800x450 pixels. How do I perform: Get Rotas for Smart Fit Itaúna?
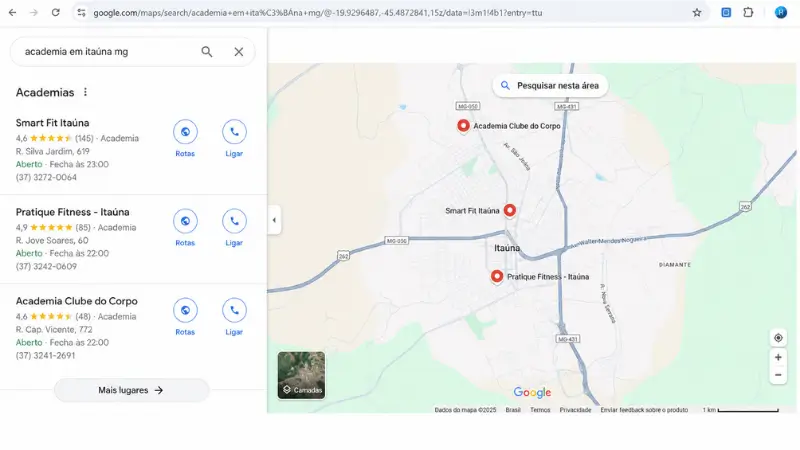pyautogui.click(x=185, y=138)
